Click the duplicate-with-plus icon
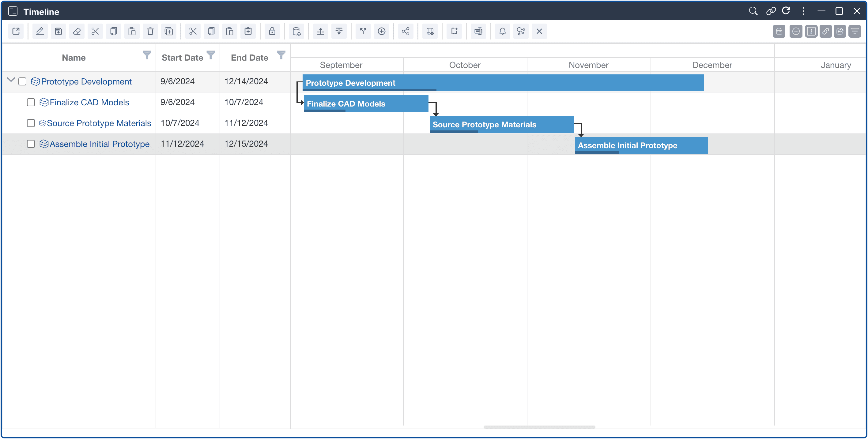Screen dimensions: 868x439 [x=169, y=31]
